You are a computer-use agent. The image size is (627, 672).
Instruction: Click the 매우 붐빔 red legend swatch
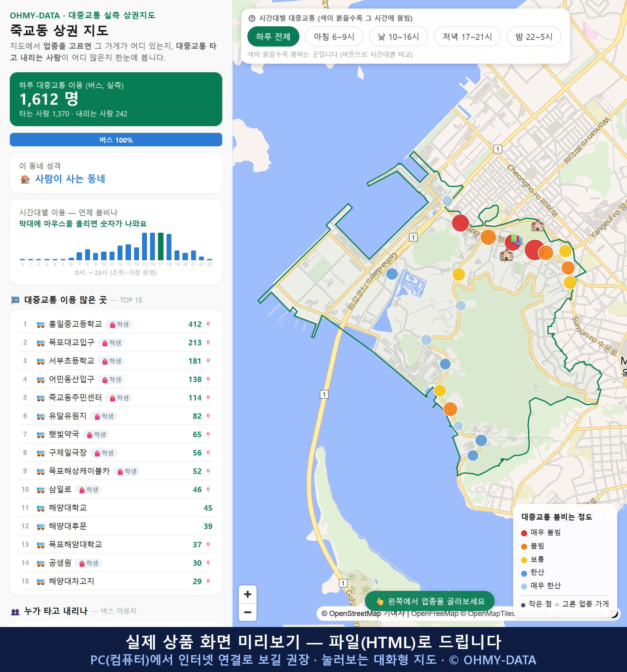524,533
